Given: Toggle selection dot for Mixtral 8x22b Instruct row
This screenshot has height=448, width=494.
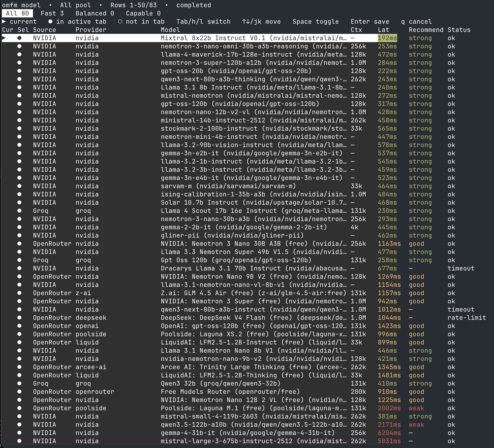Looking at the screenshot, I should pos(19,38).
